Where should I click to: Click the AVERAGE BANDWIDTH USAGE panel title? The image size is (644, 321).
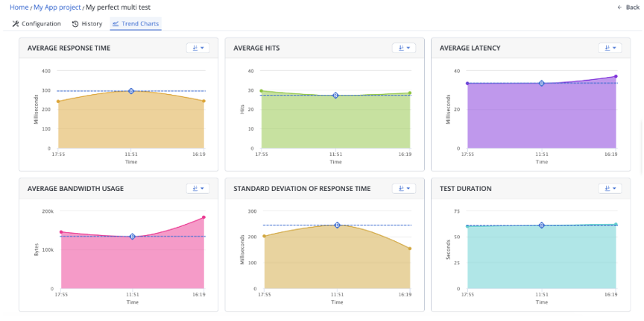point(75,189)
